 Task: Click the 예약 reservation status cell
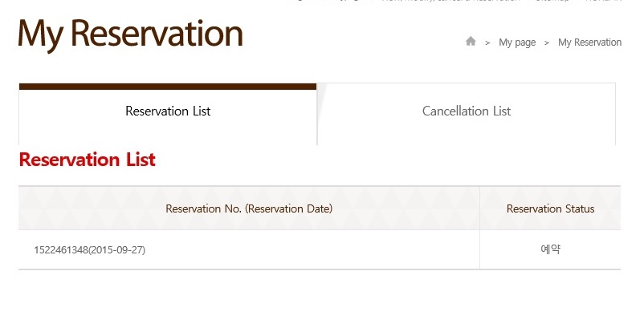point(550,249)
